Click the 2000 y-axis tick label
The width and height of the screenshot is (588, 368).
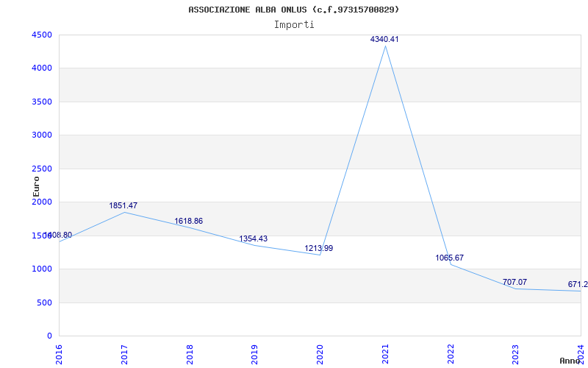42,202
